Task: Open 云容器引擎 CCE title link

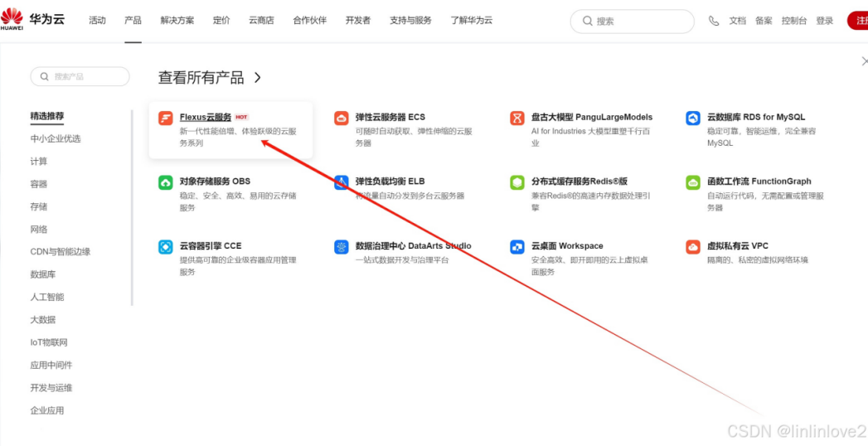Action: pyautogui.click(x=211, y=246)
